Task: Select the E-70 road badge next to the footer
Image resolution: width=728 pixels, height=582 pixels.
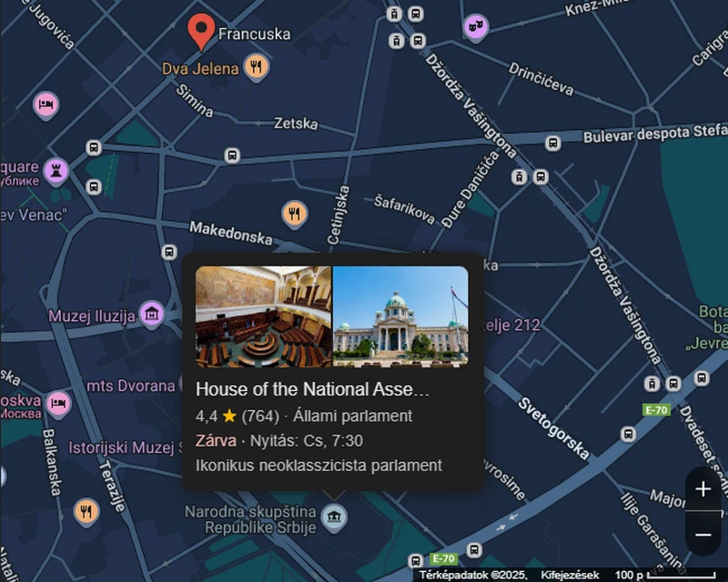Action: click(443, 558)
